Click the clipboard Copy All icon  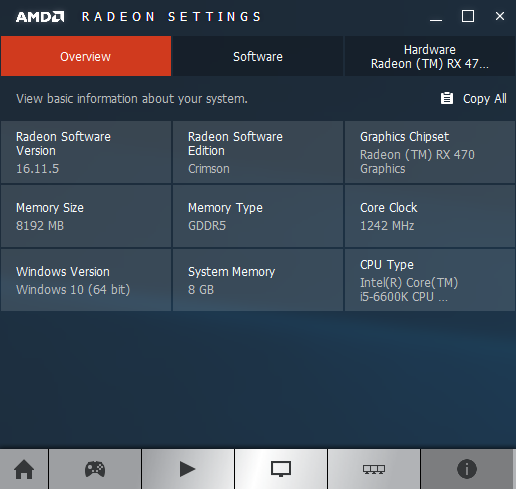click(447, 98)
